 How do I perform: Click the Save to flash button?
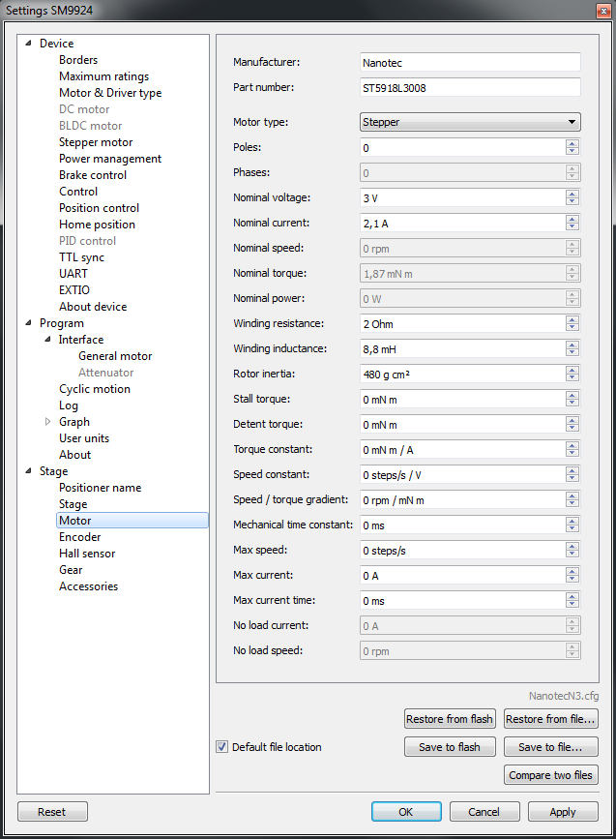coord(450,747)
